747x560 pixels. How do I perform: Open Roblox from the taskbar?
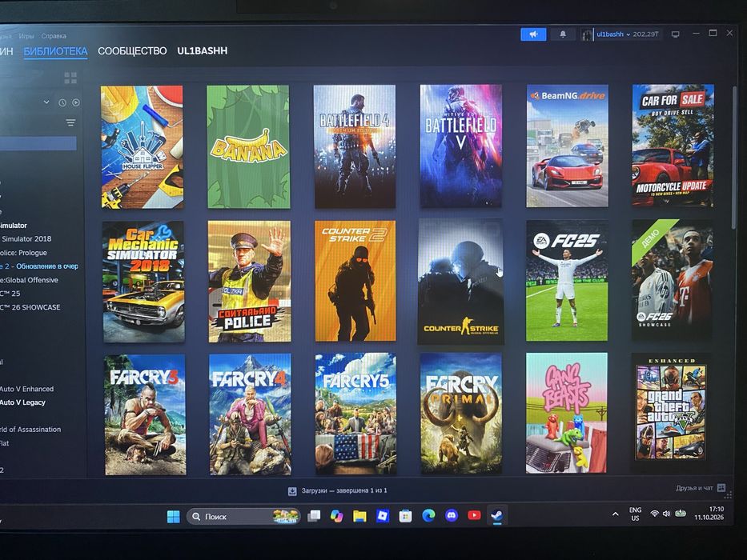point(383,516)
